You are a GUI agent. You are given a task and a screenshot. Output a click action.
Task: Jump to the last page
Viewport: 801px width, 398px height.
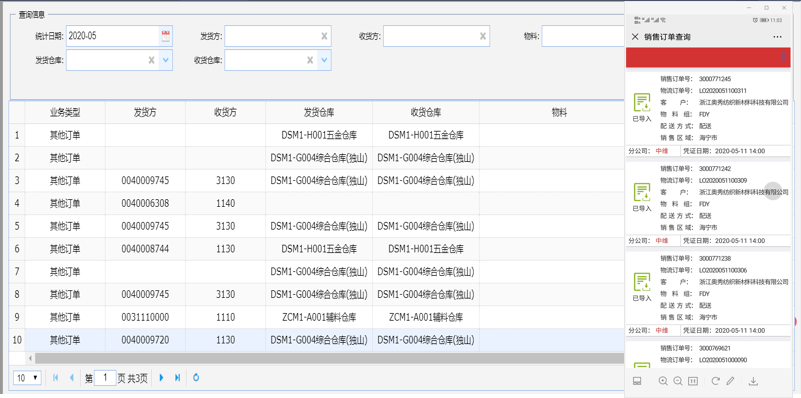point(177,378)
